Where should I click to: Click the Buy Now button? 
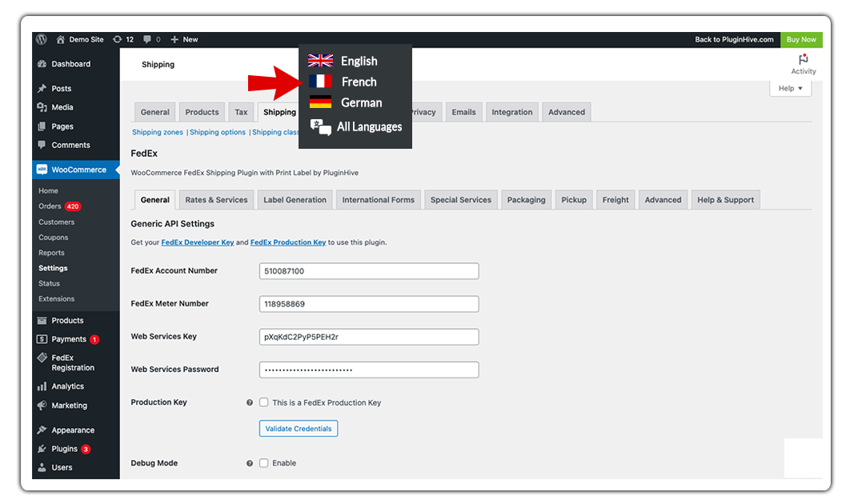click(x=801, y=39)
